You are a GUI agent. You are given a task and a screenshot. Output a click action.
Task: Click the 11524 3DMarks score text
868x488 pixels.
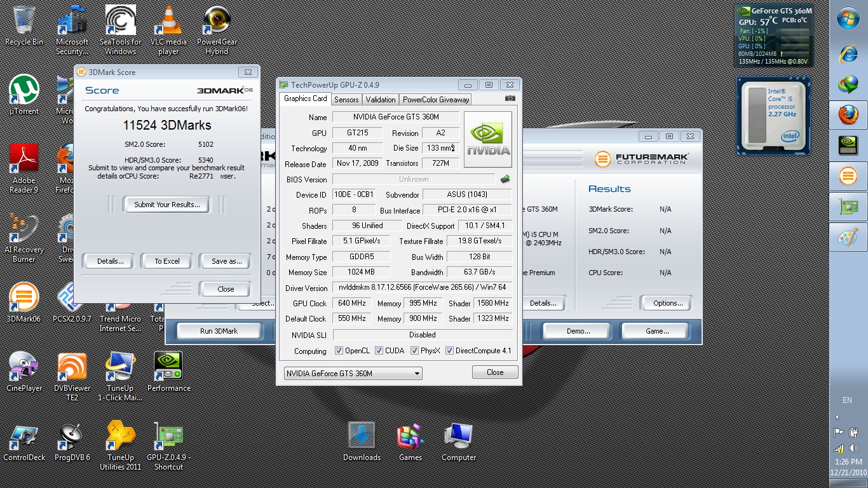click(167, 126)
